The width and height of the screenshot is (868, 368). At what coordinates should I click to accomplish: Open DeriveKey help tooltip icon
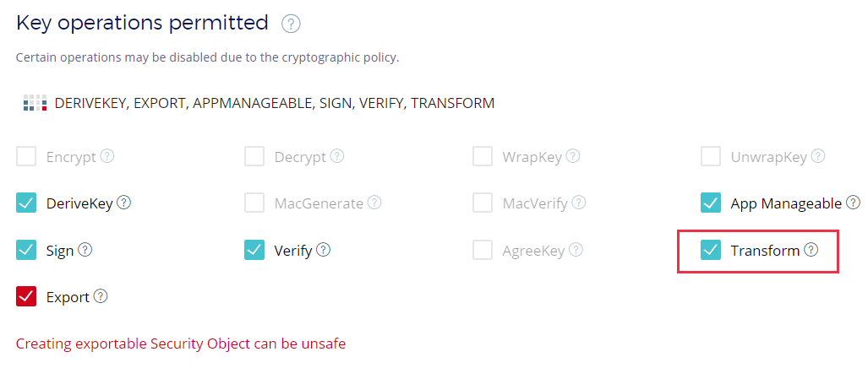124,203
